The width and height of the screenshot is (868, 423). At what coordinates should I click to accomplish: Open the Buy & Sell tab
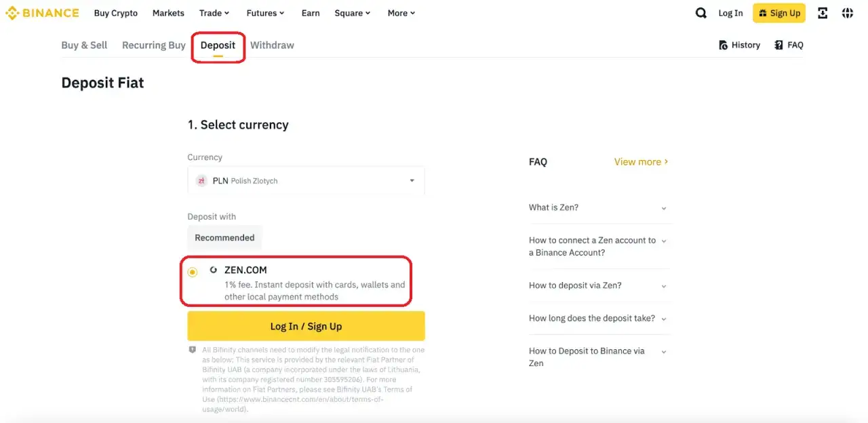[84, 45]
